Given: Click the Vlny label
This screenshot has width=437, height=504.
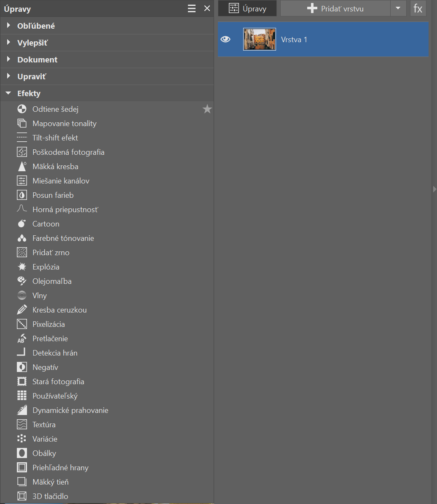Looking at the screenshot, I should pyautogui.click(x=40, y=296).
